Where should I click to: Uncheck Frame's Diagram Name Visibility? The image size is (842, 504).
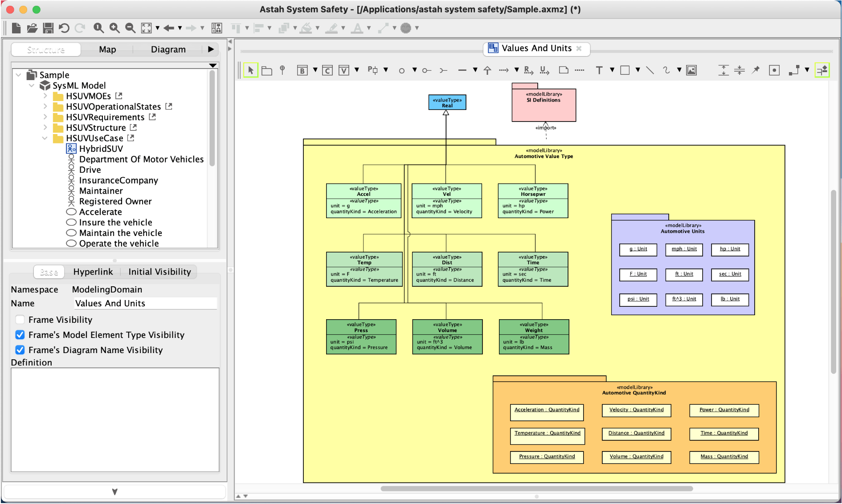pyautogui.click(x=20, y=350)
